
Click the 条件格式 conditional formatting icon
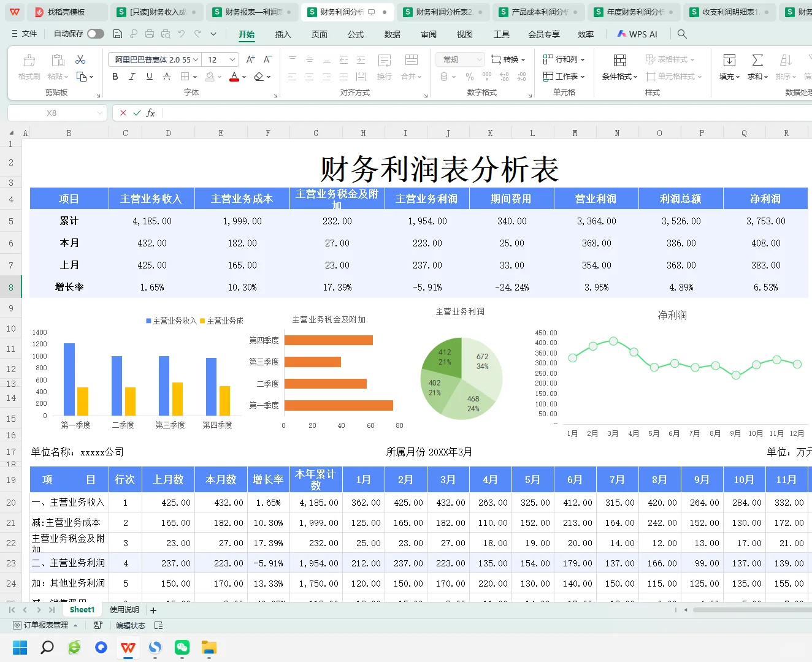click(x=620, y=60)
